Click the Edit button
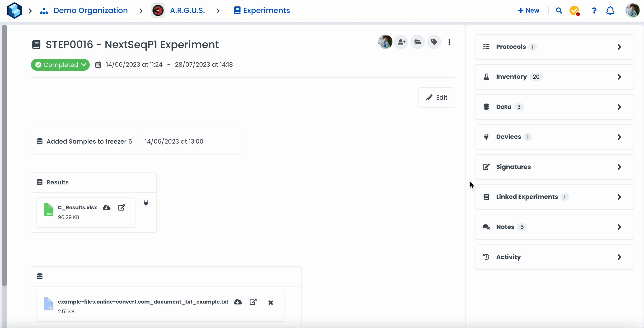Viewport: 644px width, 328px height. (x=437, y=98)
